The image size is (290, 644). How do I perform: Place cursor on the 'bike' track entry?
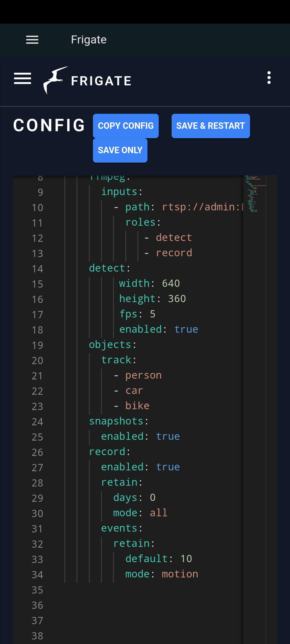coord(137,406)
